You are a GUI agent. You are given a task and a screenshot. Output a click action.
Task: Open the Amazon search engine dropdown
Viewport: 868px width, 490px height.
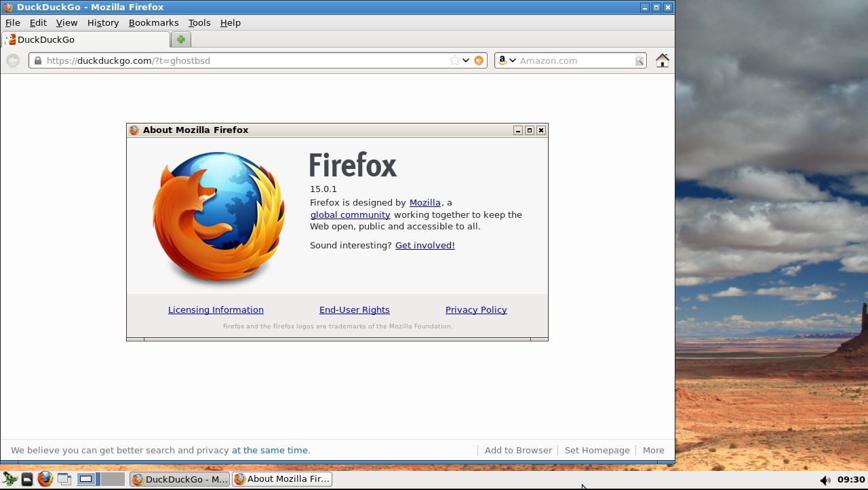pos(507,60)
